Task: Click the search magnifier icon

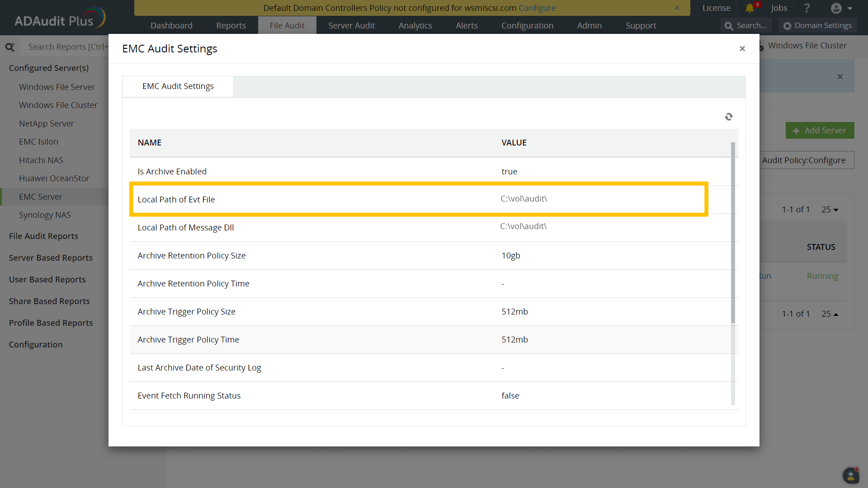Action: coord(728,26)
